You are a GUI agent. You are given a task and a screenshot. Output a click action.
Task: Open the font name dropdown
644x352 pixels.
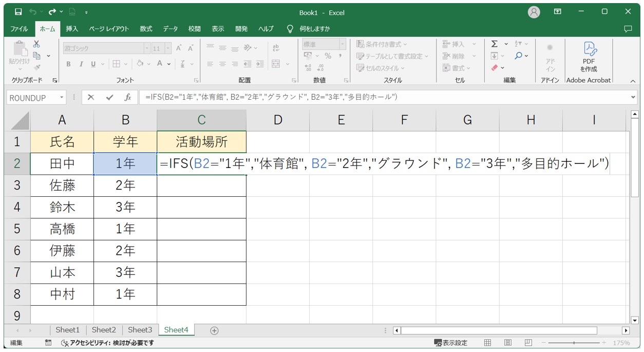147,48
